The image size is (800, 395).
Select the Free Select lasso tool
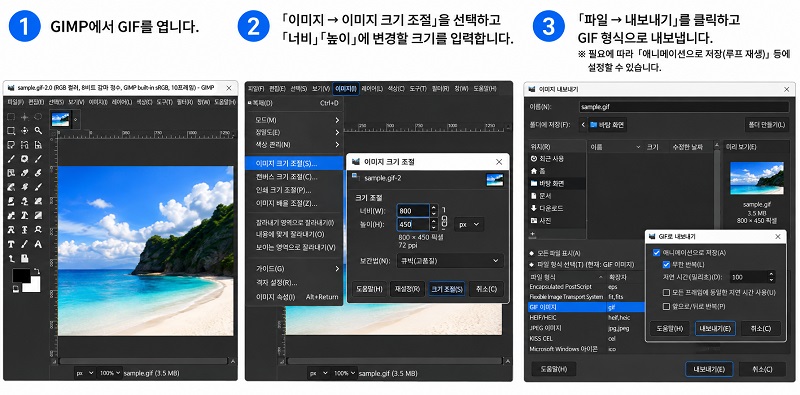38,117
